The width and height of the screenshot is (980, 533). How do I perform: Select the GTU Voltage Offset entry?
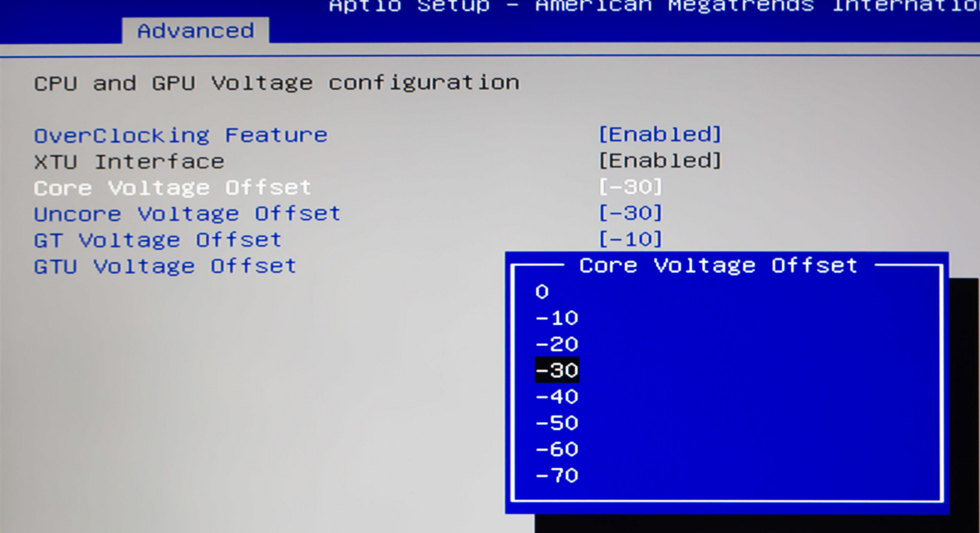click(164, 266)
